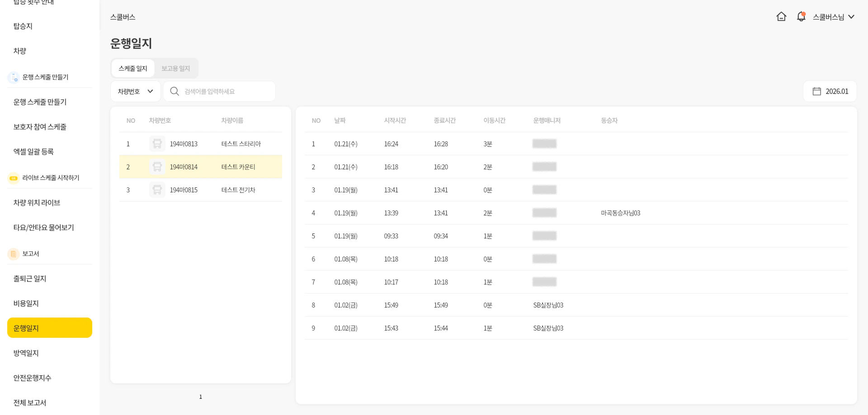Expand the 차량번호 search filter dropdown

click(x=136, y=91)
